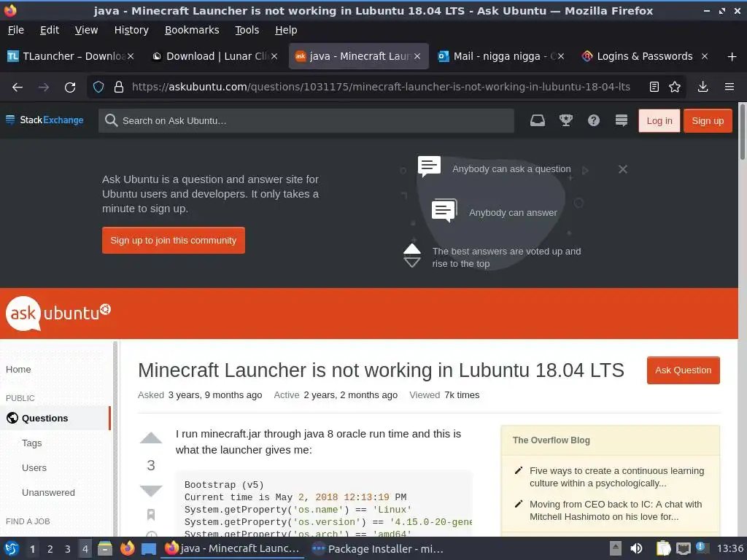This screenshot has height=560, width=747.
Task: Open the Bookmarks menu
Action: click(192, 30)
